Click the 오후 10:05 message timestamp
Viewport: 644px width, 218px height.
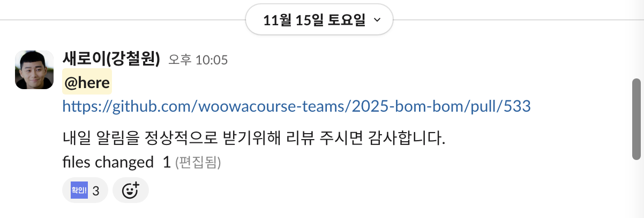pos(198,60)
